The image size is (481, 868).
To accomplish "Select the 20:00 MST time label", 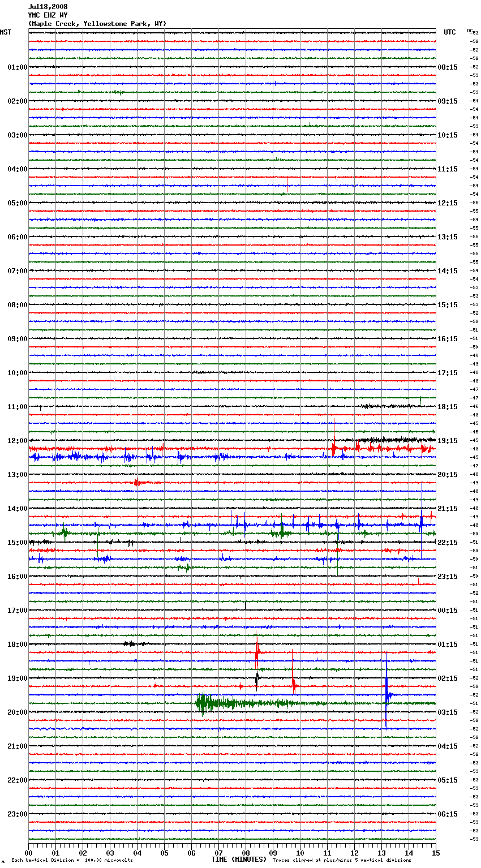I will click(x=18, y=712).
